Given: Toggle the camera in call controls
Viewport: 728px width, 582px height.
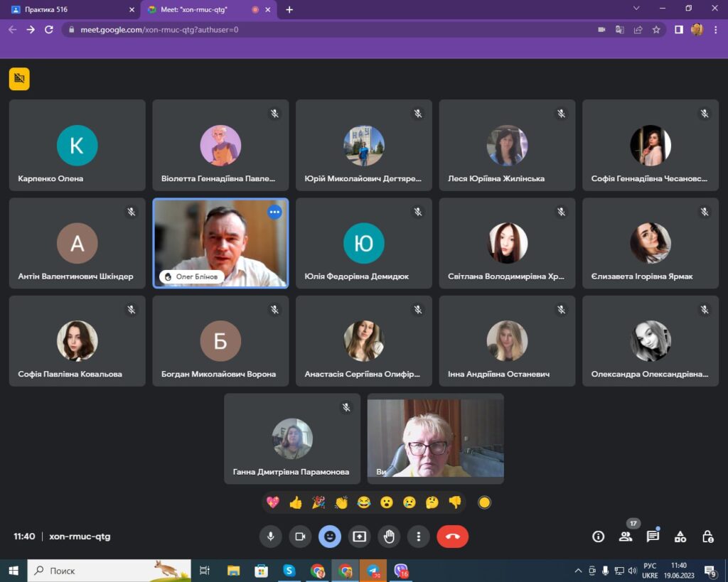Looking at the screenshot, I should pyautogui.click(x=300, y=537).
